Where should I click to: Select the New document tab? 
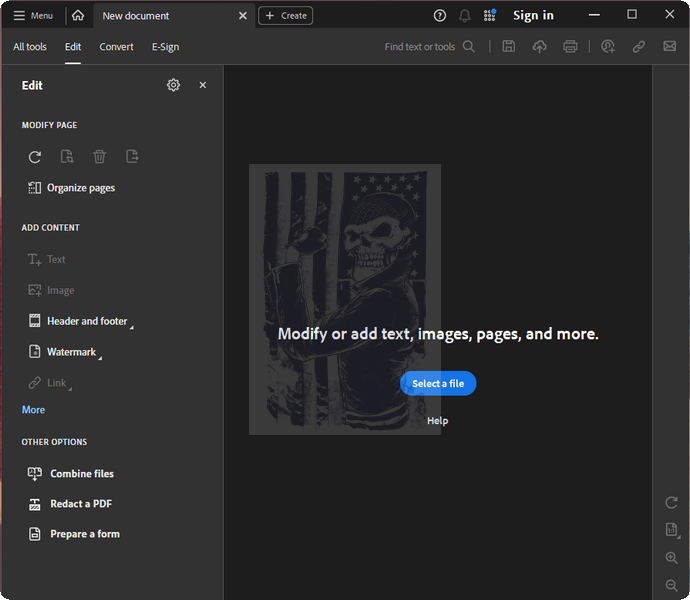pos(174,16)
